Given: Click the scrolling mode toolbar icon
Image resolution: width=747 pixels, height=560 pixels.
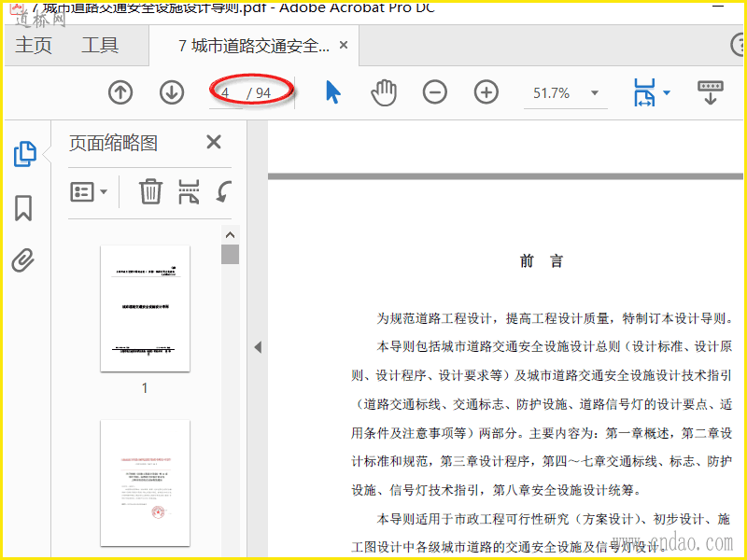Looking at the screenshot, I should click(x=711, y=92).
